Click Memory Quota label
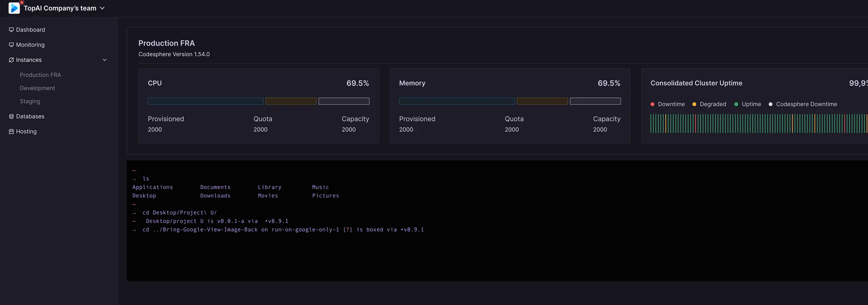 click(x=514, y=119)
